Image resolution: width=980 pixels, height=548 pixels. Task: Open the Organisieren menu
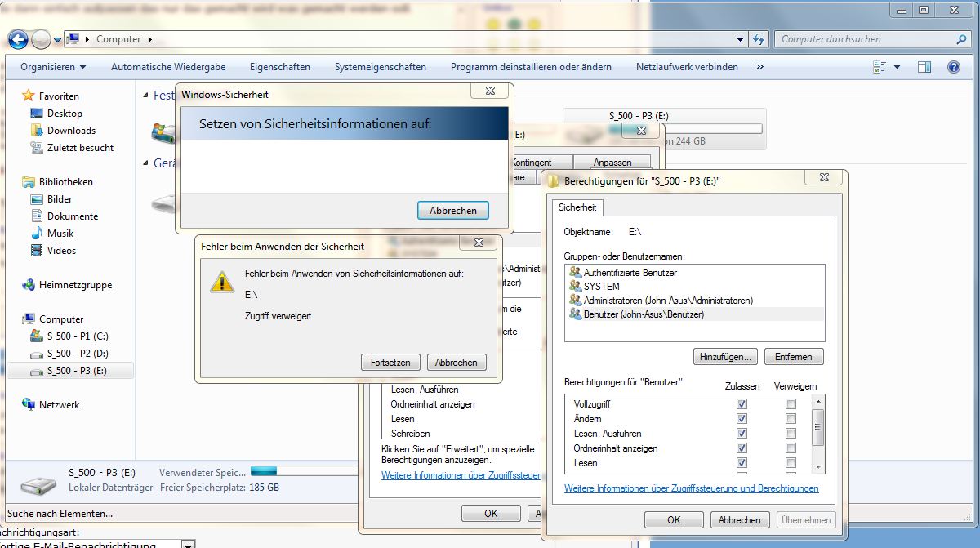(53, 67)
